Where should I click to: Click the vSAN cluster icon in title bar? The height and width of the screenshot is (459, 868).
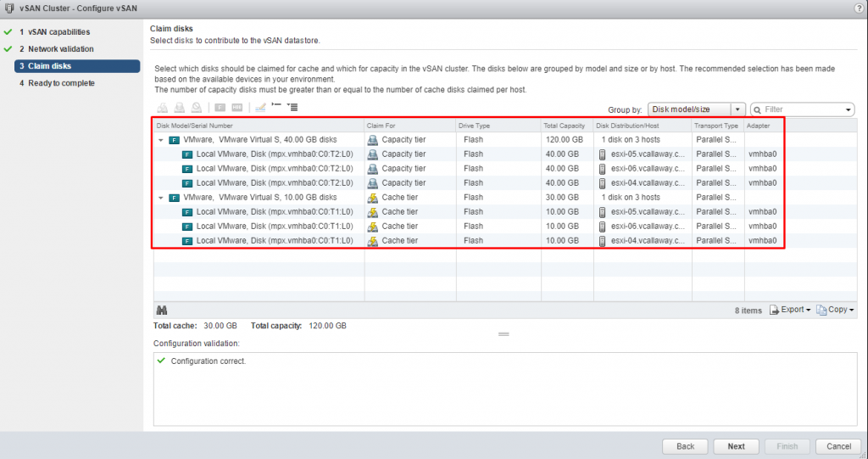[9, 8]
